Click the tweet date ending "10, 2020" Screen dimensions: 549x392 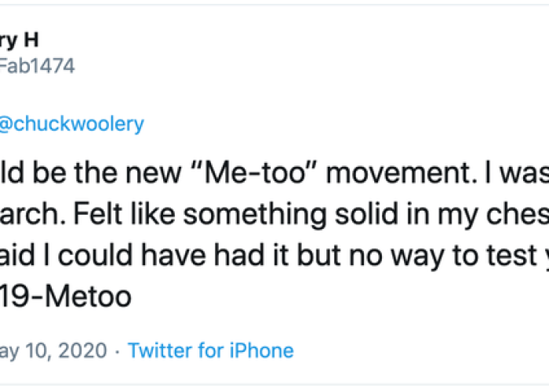point(53,350)
